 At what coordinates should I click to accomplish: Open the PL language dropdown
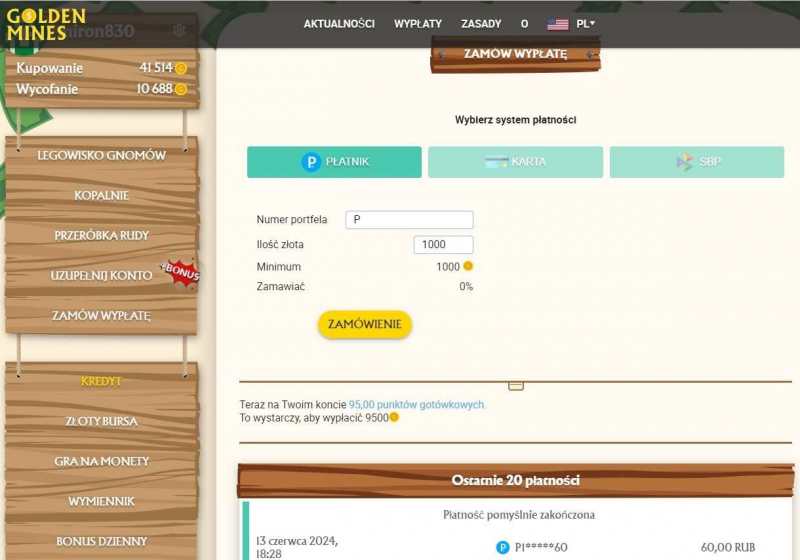click(586, 24)
